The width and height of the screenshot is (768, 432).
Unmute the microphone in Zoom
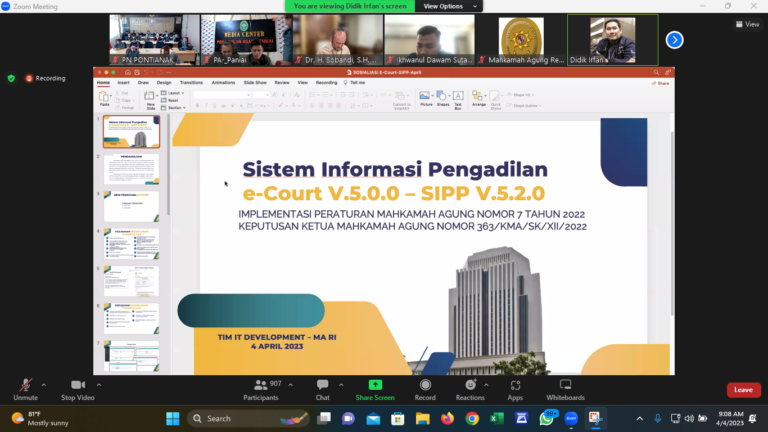pos(25,387)
